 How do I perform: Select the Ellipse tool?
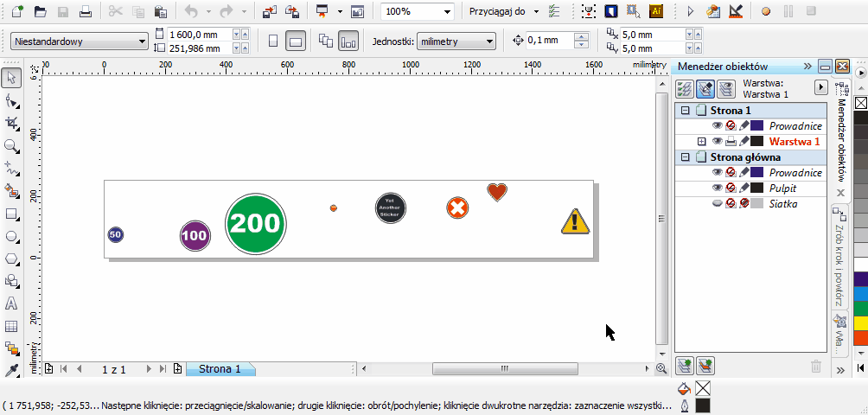(x=11, y=236)
